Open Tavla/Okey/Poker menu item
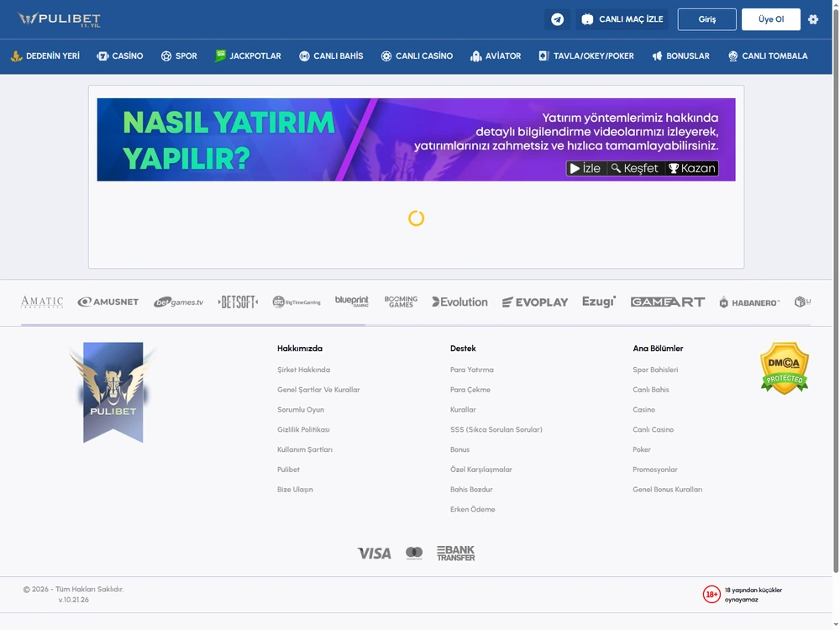This screenshot has height=630, width=840. pos(586,55)
